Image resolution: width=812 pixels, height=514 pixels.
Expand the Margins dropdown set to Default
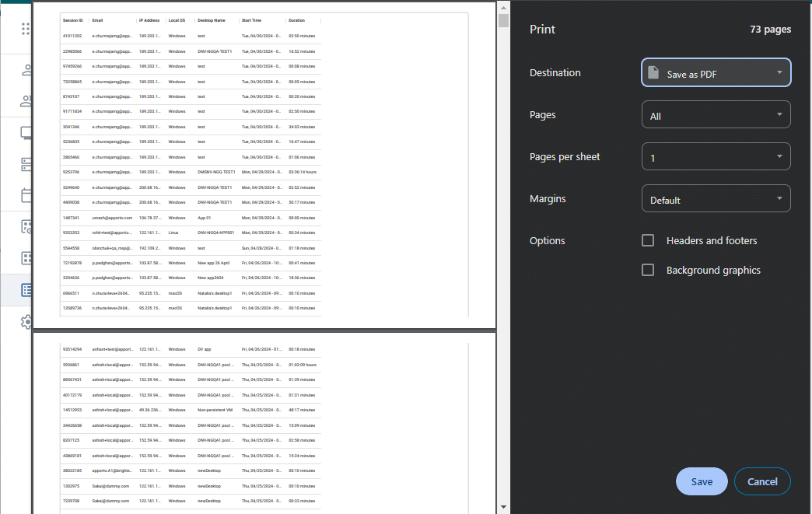(716, 199)
